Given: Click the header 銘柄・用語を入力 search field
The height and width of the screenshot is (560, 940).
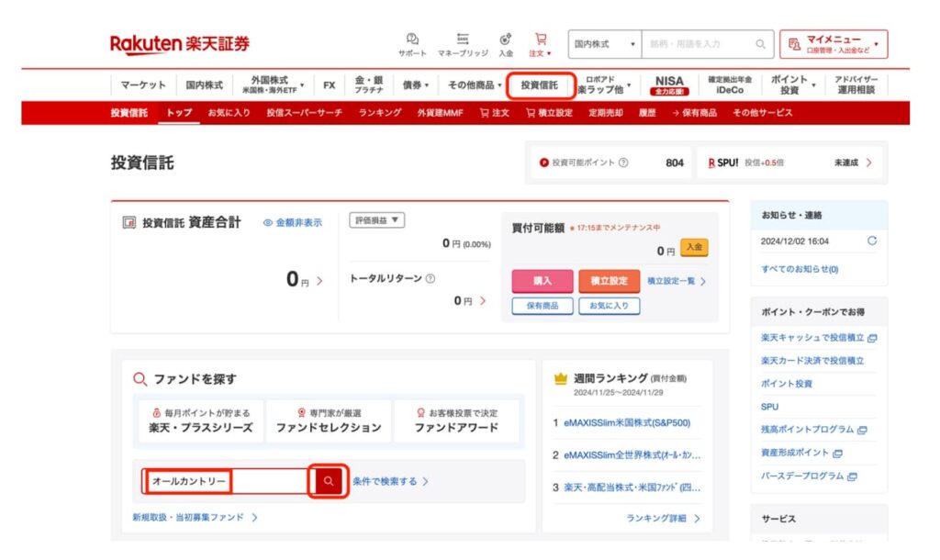Looking at the screenshot, I should (x=708, y=44).
